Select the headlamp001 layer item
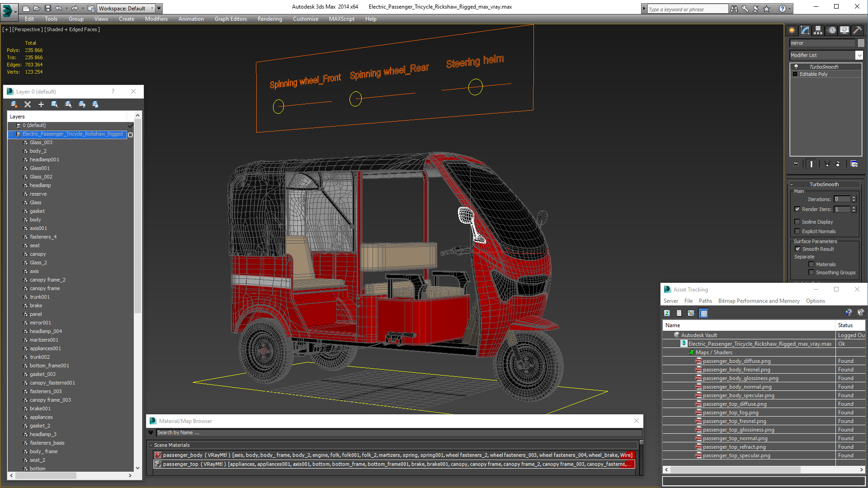Viewport: 868px width, 488px height. tap(44, 160)
